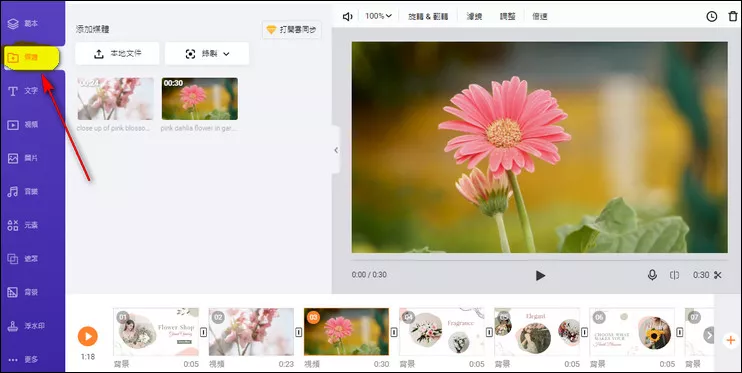Click the 0:23 duration under scene 02

[x=286, y=364]
